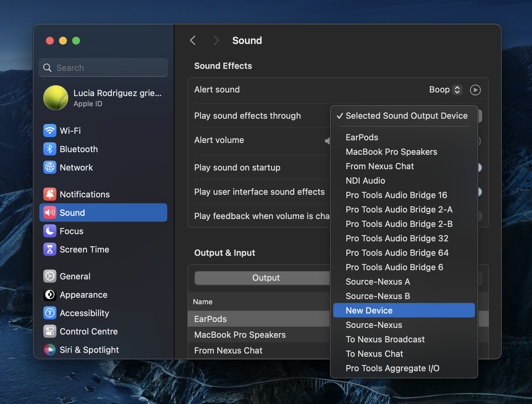Select Pro Tools Audio Bridge 16 option
This screenshot has width=532, height=404.
(x=396, y=195)
